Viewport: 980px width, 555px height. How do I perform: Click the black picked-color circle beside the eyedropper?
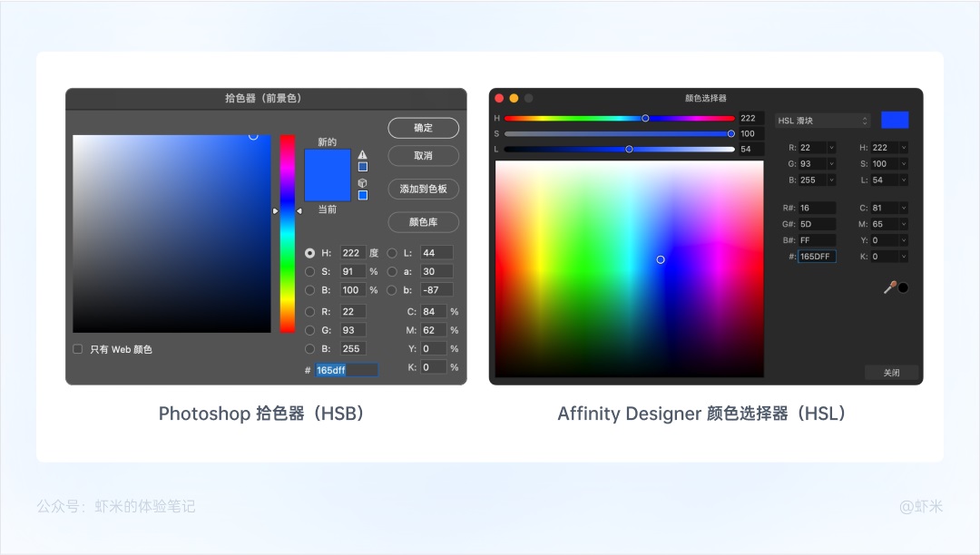pyautogui.click(x=903, y=287)
